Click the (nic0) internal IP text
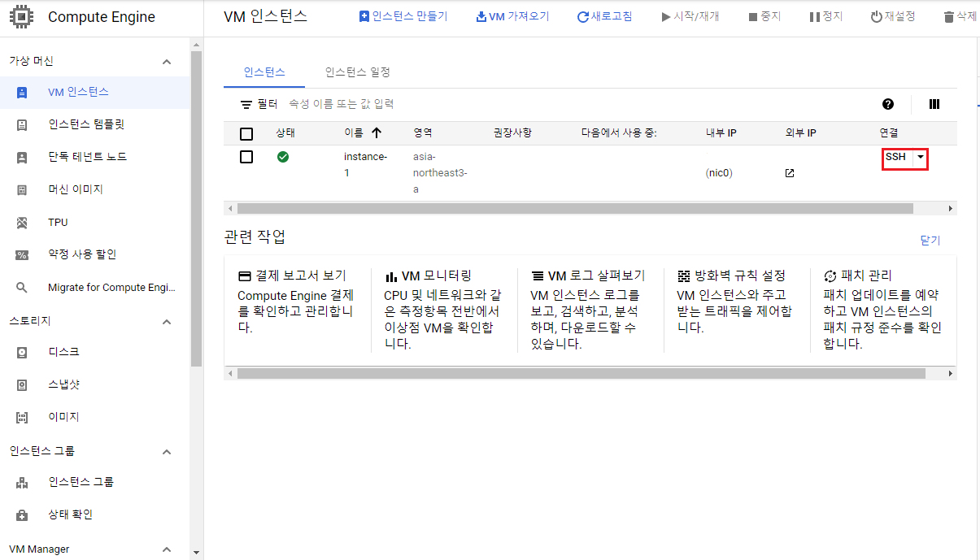980x560 pixels. pyautogui.click(x=719, y=173)
